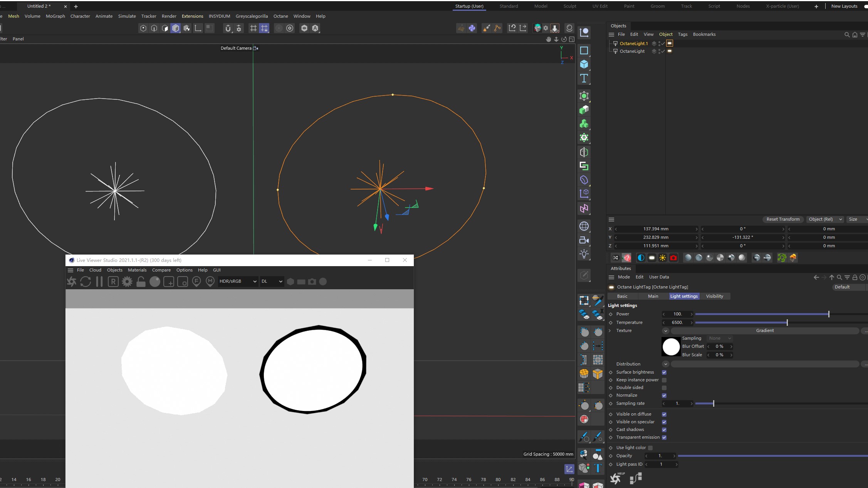Click the Camera object icon in sidebar

coord(584,240)
